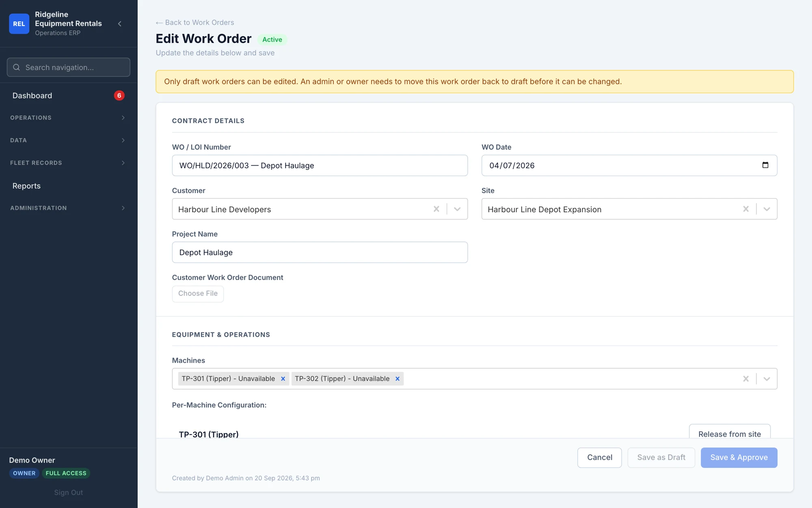This screenshot has width=812, height=508.
Task: Open the Machines dropdown arrow
Action: [767, 379]
